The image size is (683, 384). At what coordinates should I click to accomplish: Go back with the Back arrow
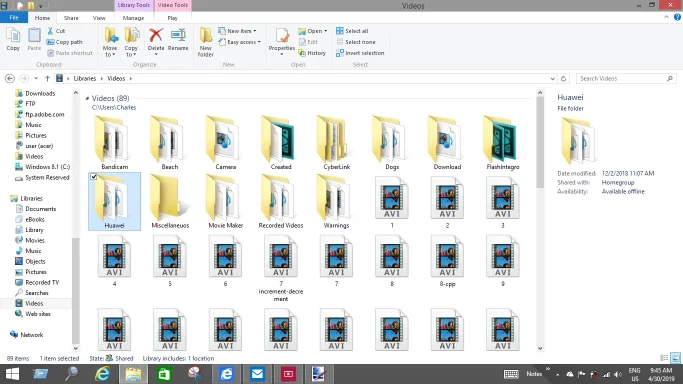[x=10, y=78]
